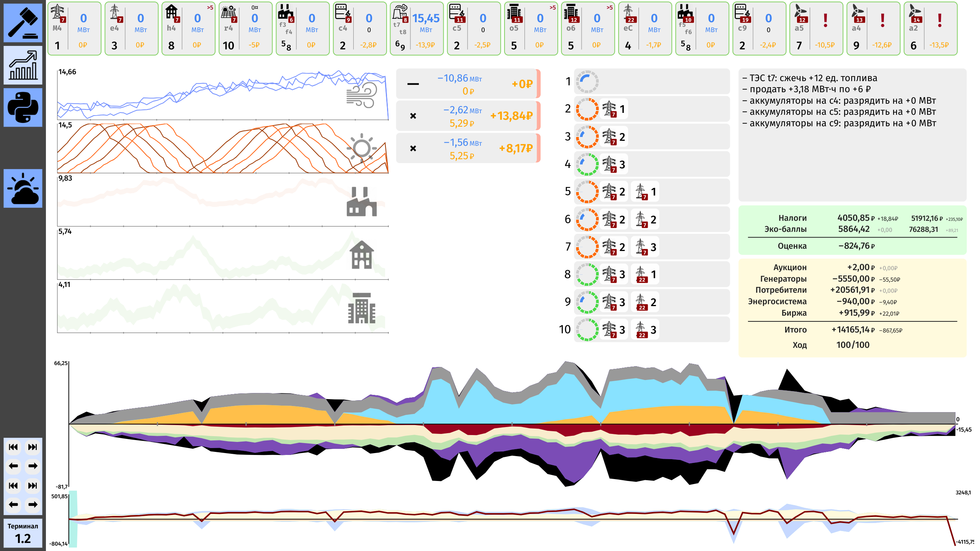Viewport: 980px width, 551px height.
Task: Jump to last turn with top skip-forward
Action: tap(33, 447)
